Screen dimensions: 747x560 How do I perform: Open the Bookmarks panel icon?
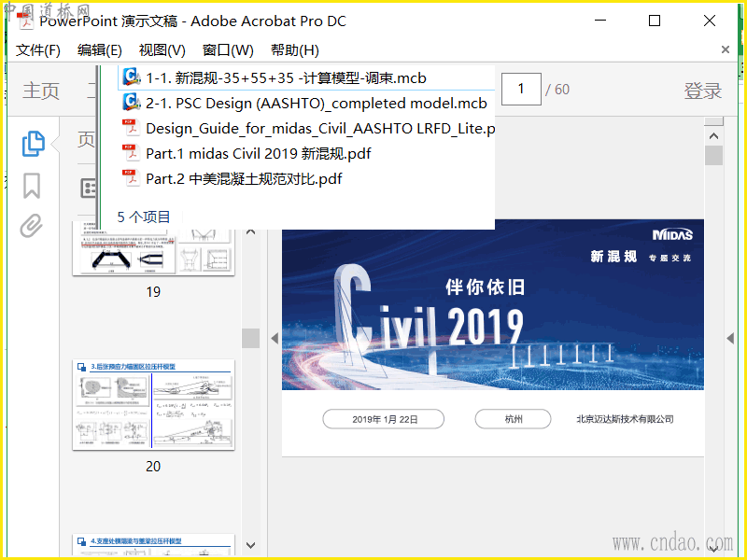pos(32,185)
